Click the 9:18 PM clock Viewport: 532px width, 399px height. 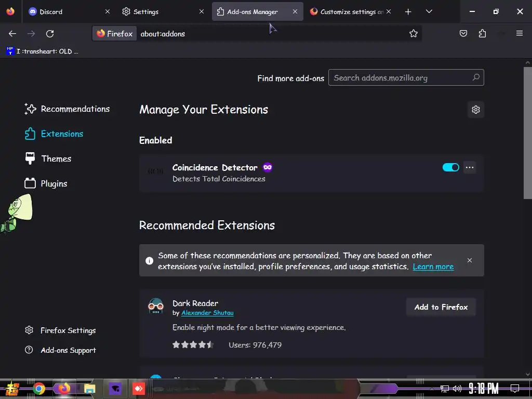pyautogui.click(x=484, y=389)
